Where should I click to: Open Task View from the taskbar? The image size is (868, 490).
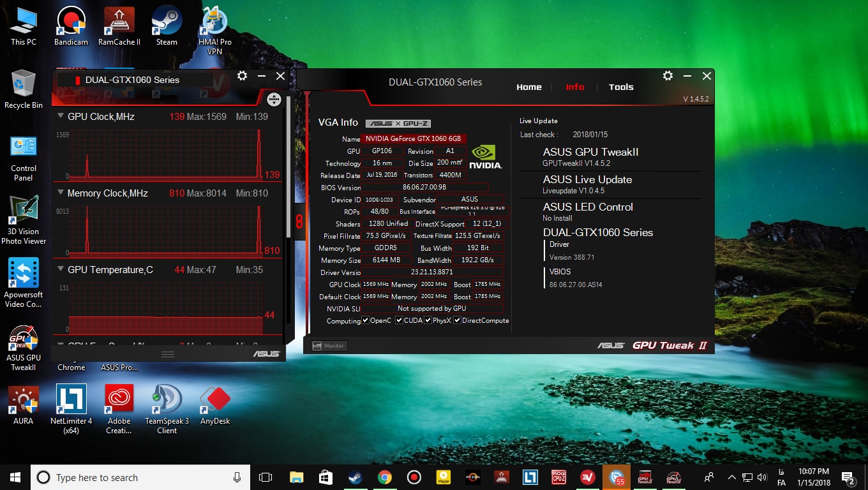(266, 477)
